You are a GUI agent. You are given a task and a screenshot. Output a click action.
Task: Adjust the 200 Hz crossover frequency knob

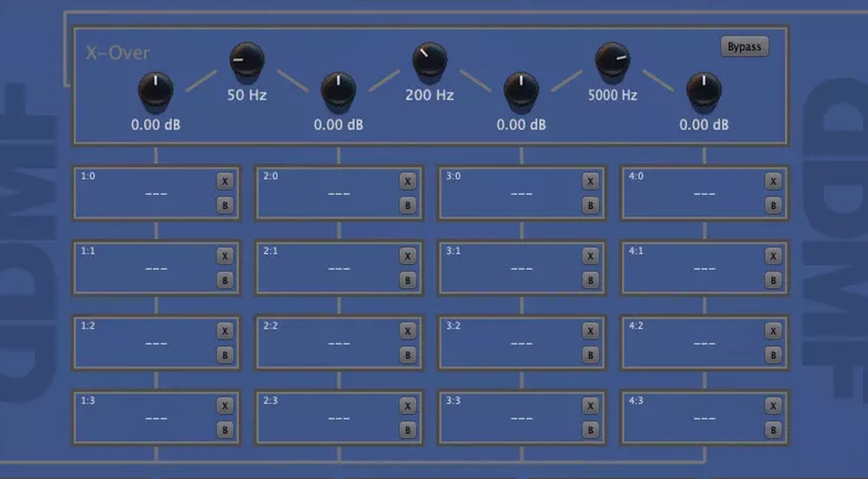click(429, 60)
